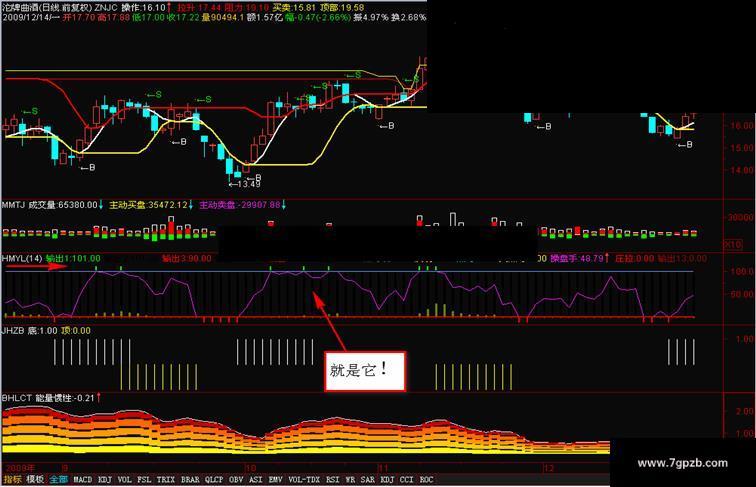Click the date 2009/12/14 in header
756x487 pixels.
(27, 17)
